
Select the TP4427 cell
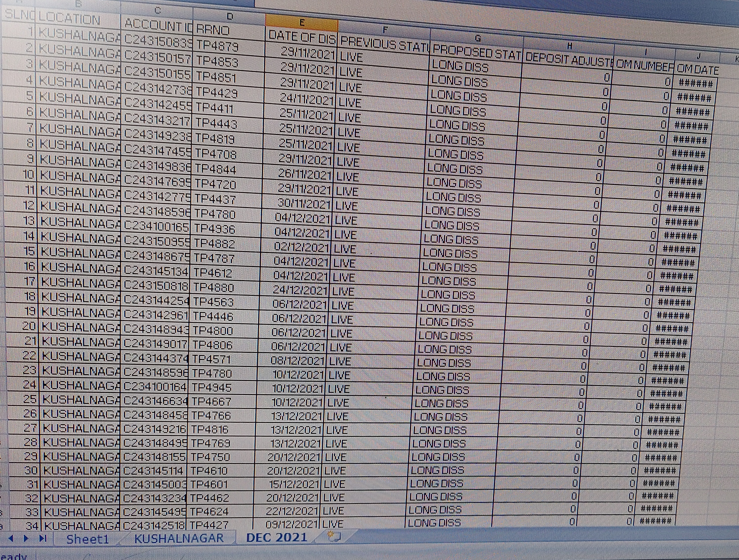click(x=219, y=525)
